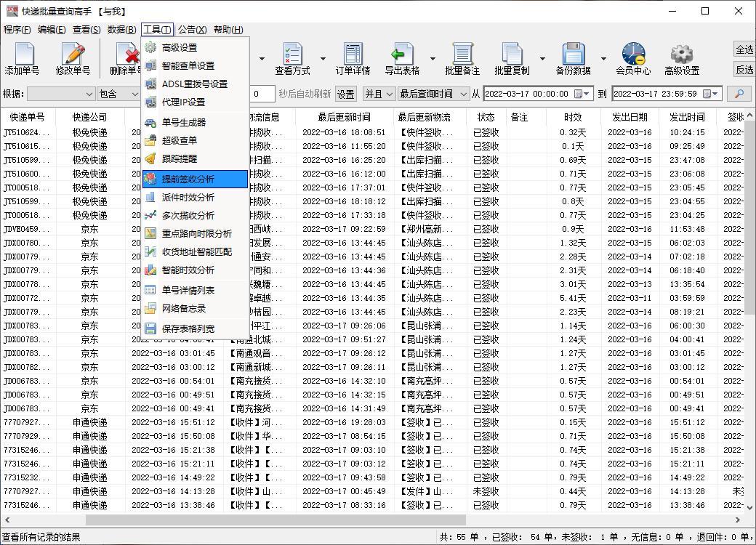Viewport: 756px width, 545px height.
Task: Click the 添加单号 toolbar icon
Action: click(x=23, y=58)
